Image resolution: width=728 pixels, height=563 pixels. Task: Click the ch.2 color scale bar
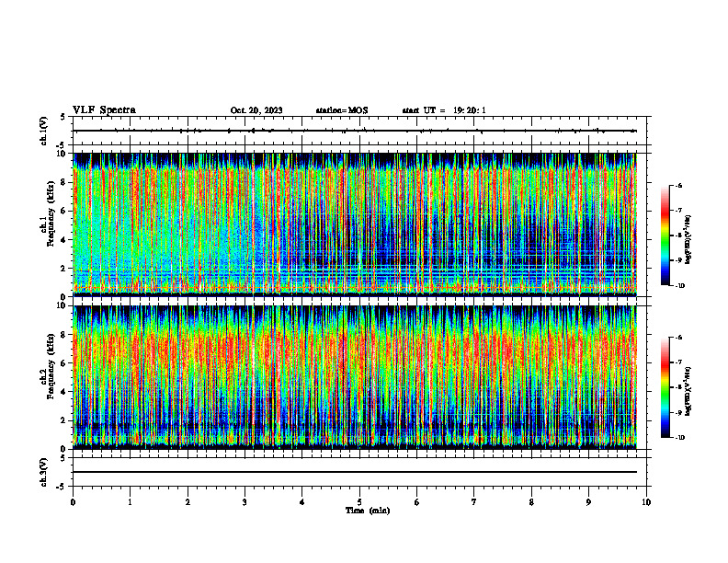665,387
